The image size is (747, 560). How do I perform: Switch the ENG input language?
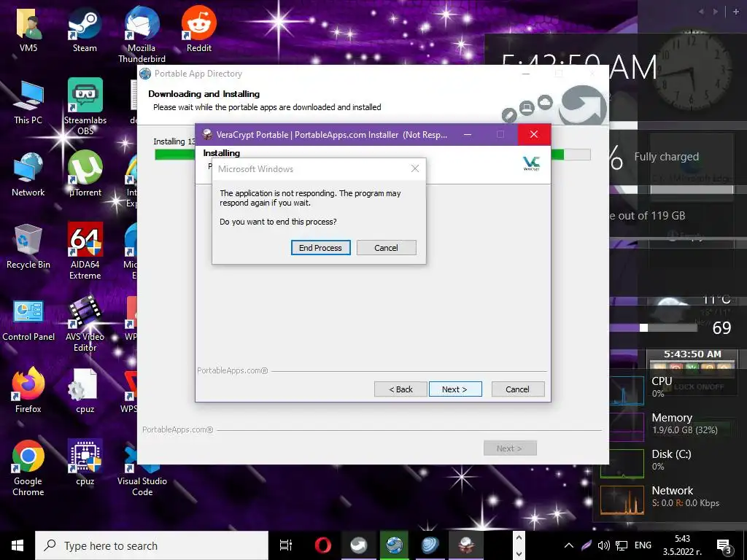[643, 545]
